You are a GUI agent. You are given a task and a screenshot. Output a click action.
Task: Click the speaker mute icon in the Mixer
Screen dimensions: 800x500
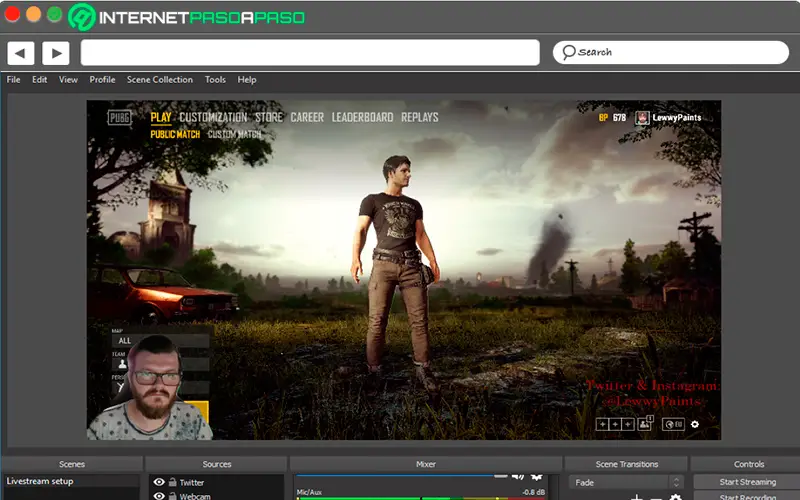click(518, 477)
